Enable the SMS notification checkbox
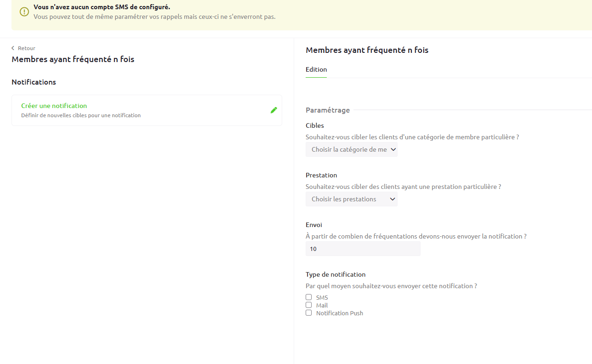 [x=309, y=297]
